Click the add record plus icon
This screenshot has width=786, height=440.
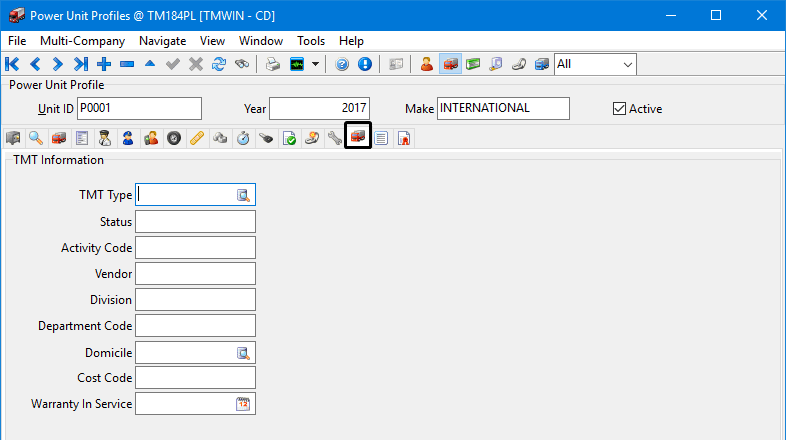tap(104, 64)
